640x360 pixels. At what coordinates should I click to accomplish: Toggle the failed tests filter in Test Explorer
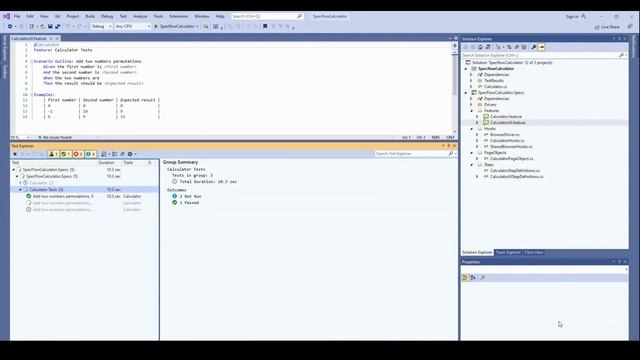(78, 154)
